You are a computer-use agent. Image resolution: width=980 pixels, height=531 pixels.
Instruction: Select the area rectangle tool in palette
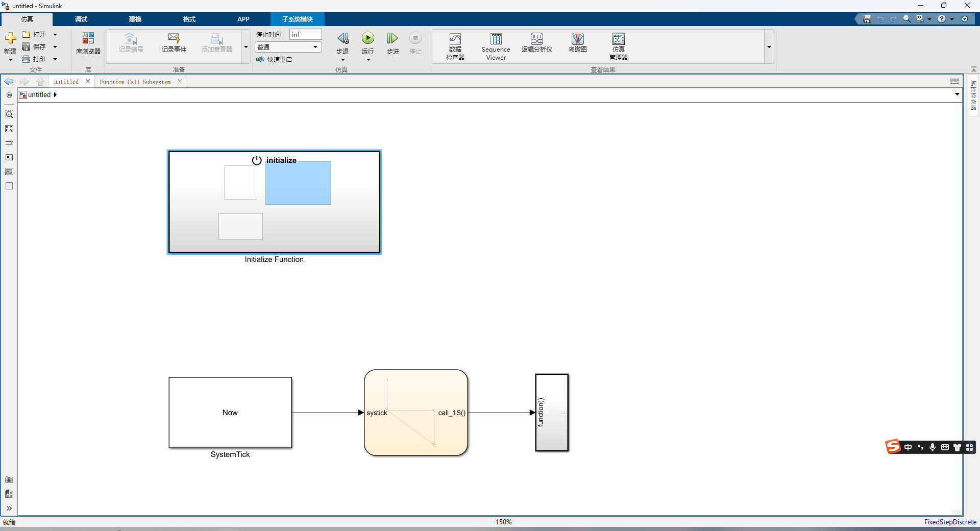click(9, 186)
